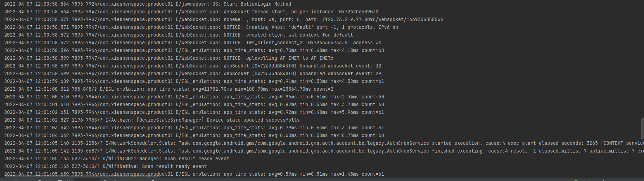Click the vertical scrollbar thumb of the log
Screen dimensions: 644x181
click(642, 128)
